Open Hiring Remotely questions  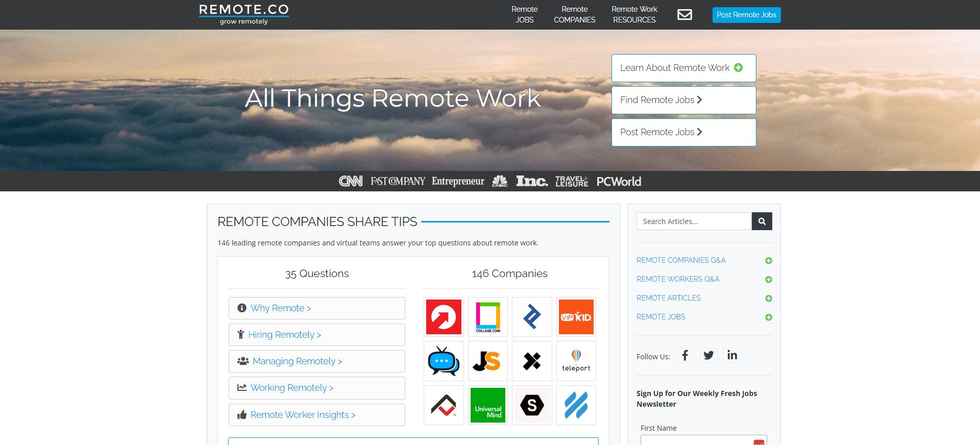tap(317, 335)
